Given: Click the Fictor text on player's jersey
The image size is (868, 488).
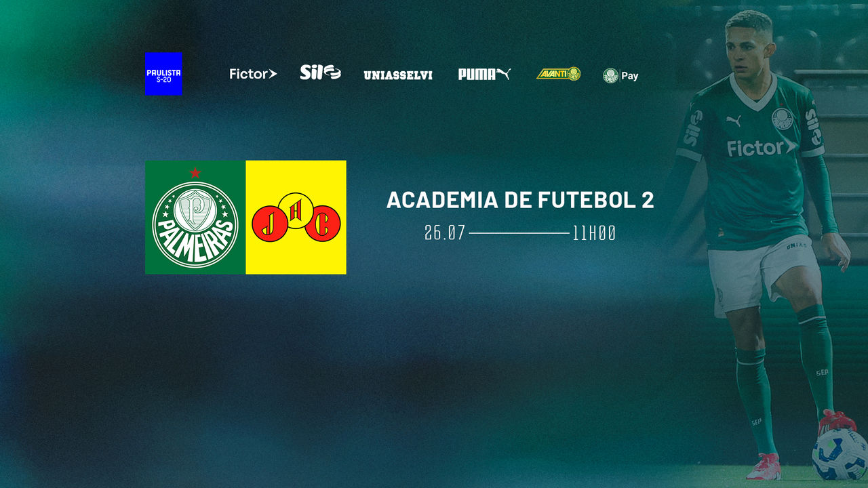Looking at the screenshot, I should coord(762,148).
